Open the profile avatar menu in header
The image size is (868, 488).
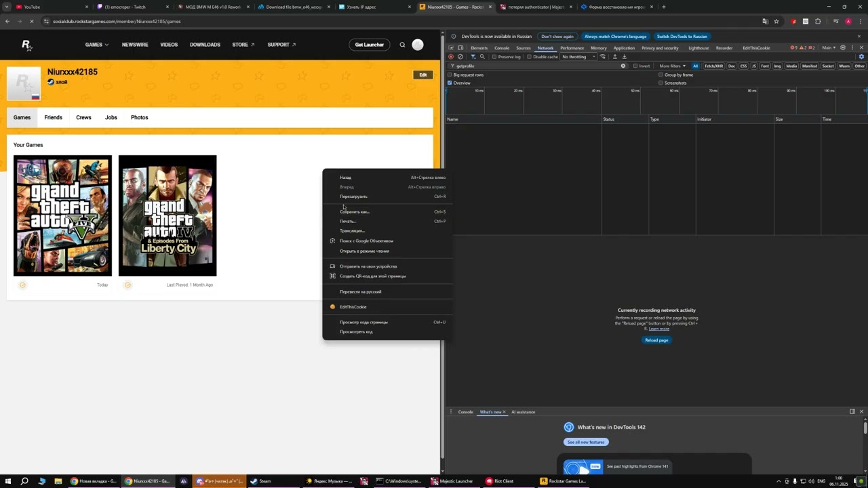point(418,45)
